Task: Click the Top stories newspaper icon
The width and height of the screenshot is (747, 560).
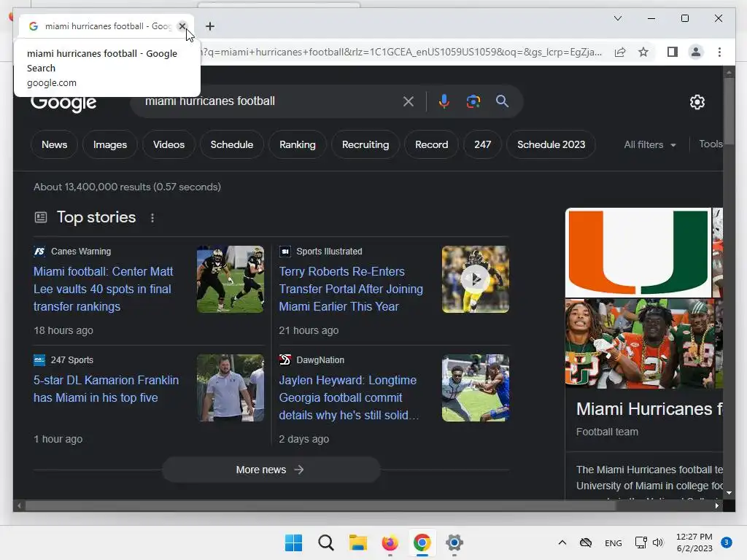Action: pyautogui.click(x=41, y=217)
